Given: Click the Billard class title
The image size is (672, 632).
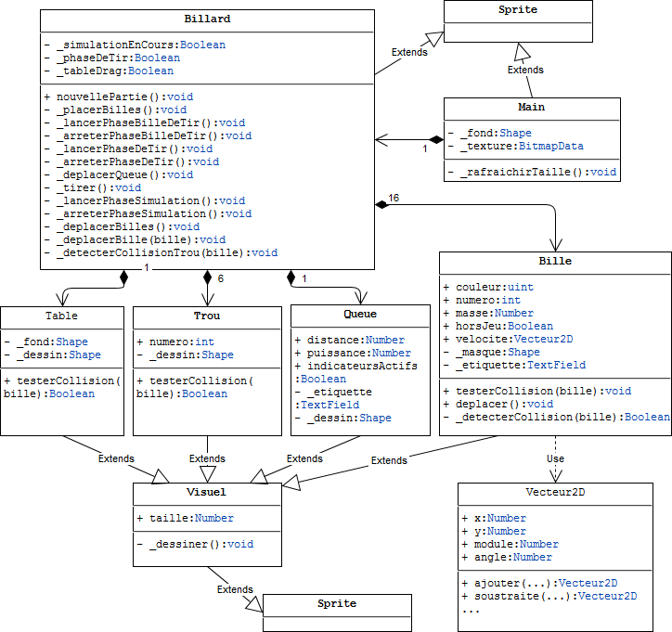Looking at the screenshot, I should coord(207,19).
